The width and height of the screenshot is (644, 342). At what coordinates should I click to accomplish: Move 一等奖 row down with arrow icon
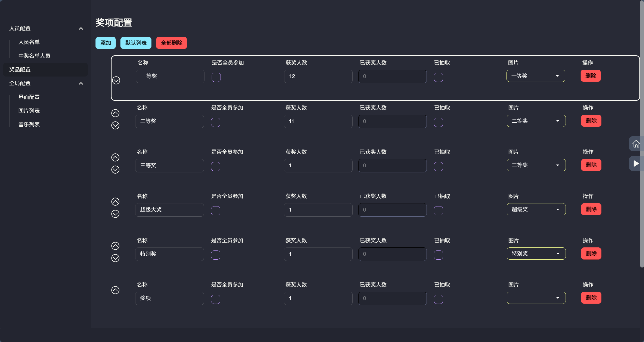point(116,80)
